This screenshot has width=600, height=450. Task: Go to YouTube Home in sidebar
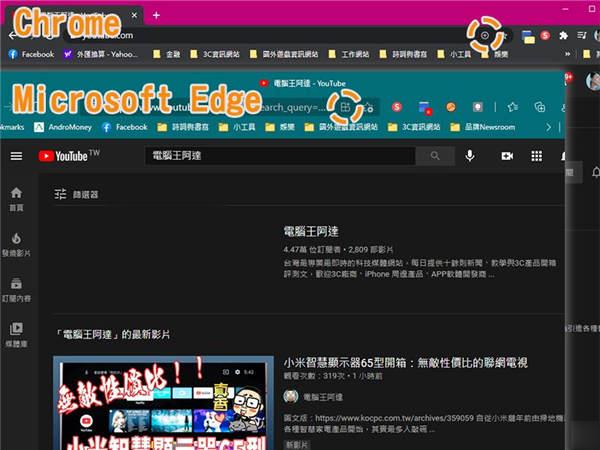click(x=16, y=199)
